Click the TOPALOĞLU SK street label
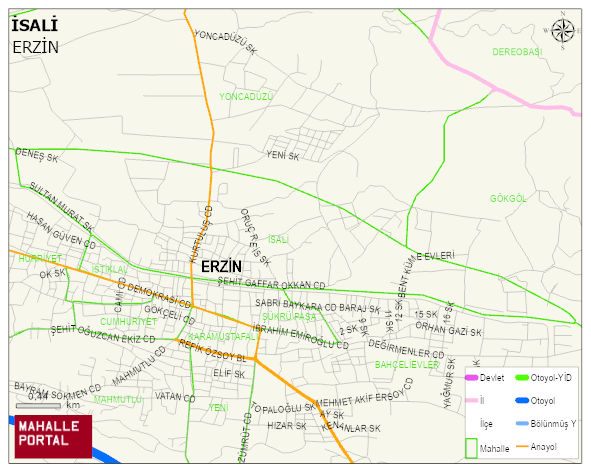 [283, 408]
